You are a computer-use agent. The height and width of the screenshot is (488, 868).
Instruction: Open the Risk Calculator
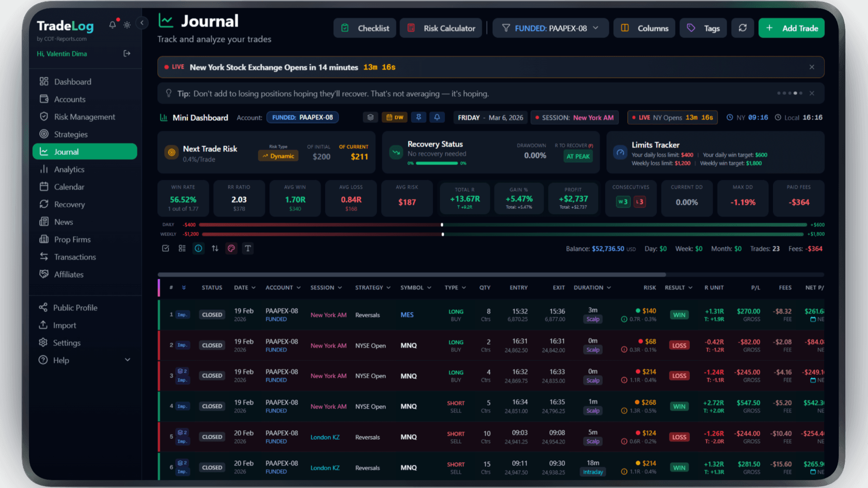440,28
